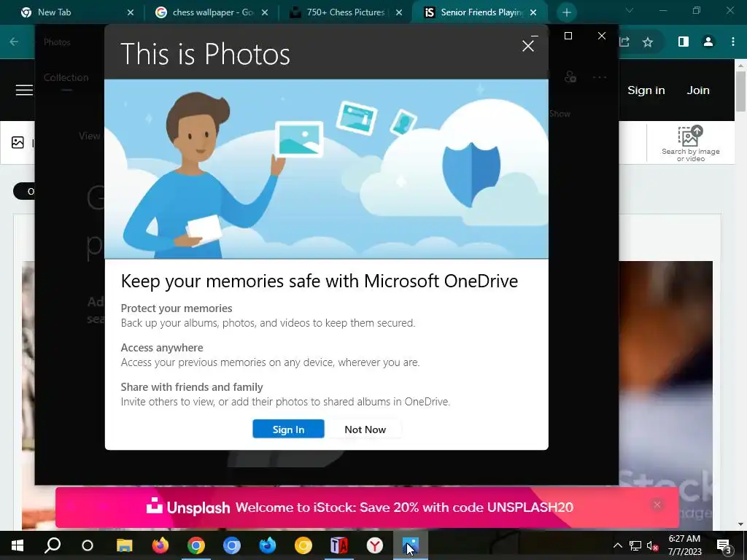The width and height of the screenshot is (747, 560).
Task: Open Chrome Canary yellow icon on taskbar
Action: click(x=303, y=545)
